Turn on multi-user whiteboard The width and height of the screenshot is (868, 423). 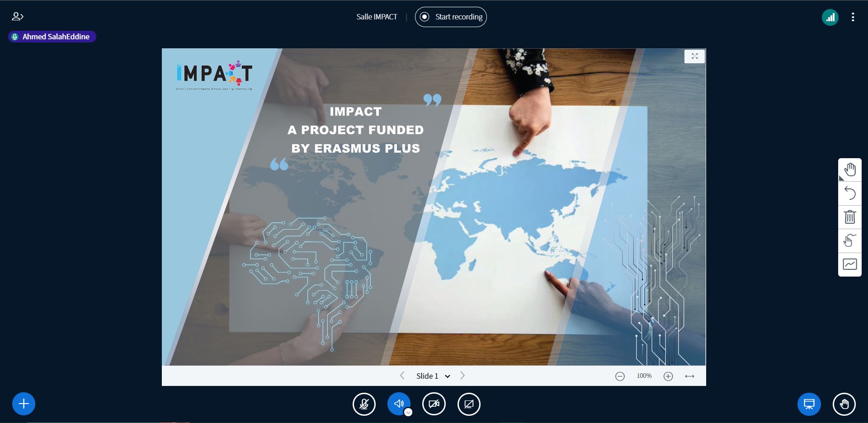[x=849, y=264]
